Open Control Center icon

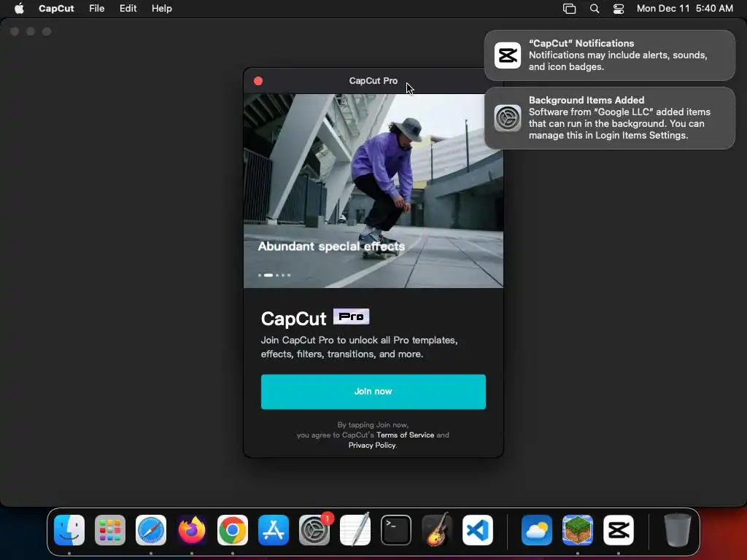pyautogui.click(x=619, y=9)
